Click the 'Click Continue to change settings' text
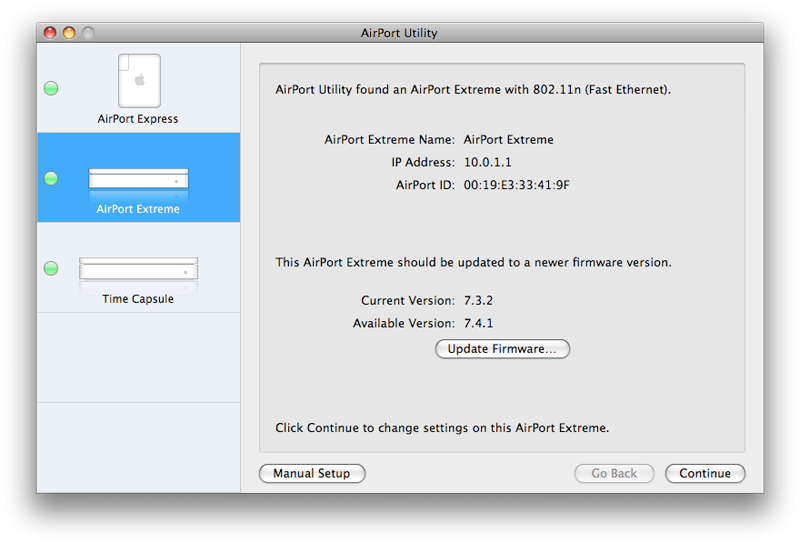 click(442, 428)
